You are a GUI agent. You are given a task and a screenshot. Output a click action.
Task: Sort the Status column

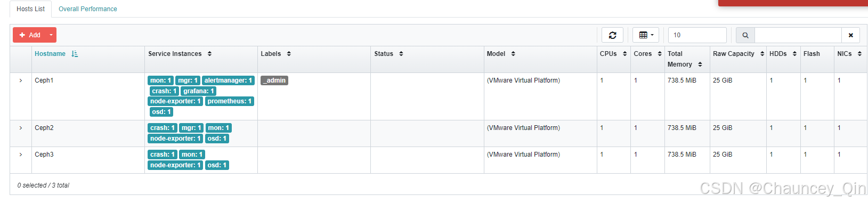[401, 54]
